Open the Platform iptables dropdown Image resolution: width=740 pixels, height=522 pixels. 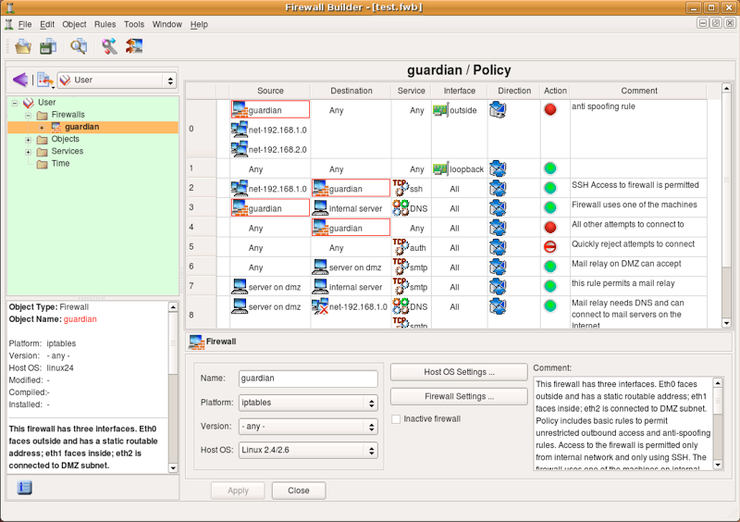(x=308, y=403)
